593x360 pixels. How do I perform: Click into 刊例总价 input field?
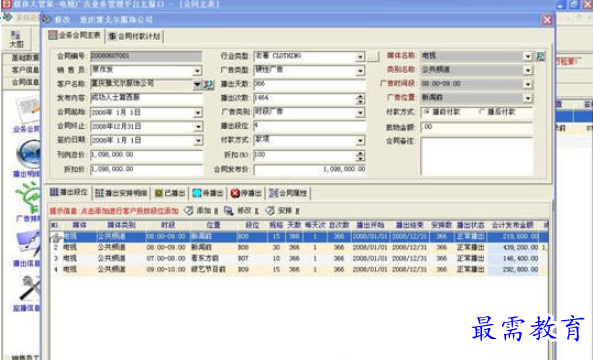(x=147, y=155)
